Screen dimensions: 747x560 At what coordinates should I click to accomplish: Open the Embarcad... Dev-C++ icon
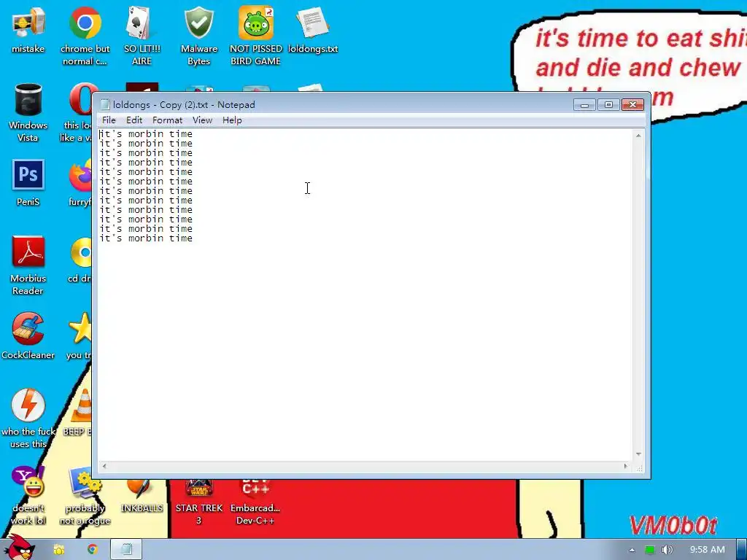click(x=255, y=503)
